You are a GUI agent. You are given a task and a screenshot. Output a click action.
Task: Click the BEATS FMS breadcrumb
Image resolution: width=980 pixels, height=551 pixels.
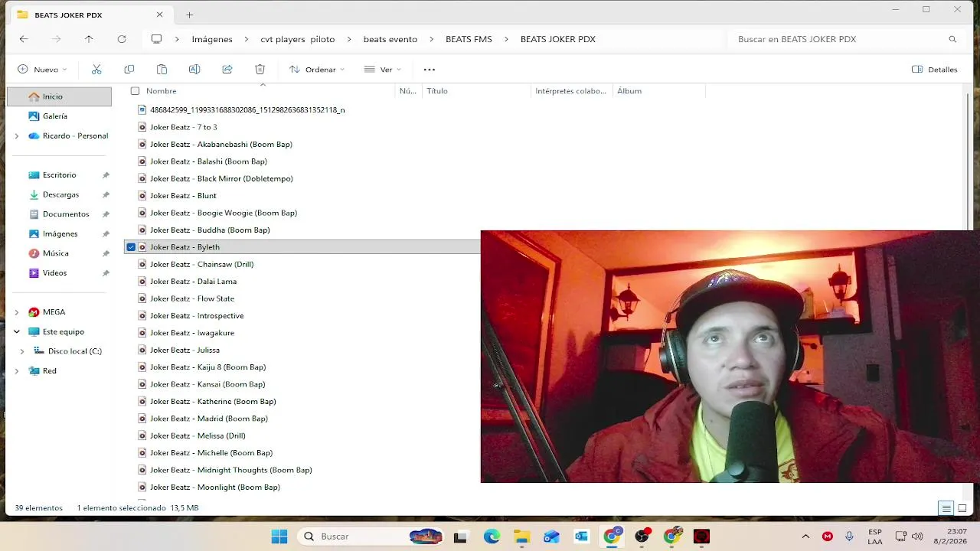click(x=469, y=39)
